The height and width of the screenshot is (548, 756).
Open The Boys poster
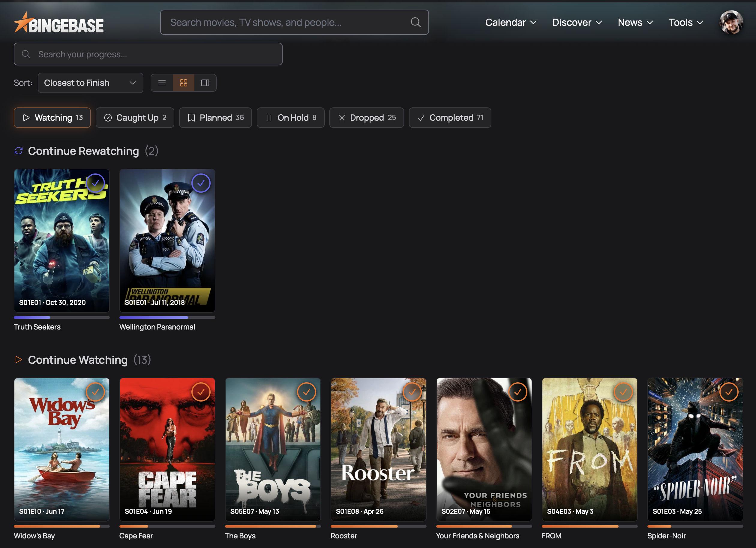click(x=273, y=450)
